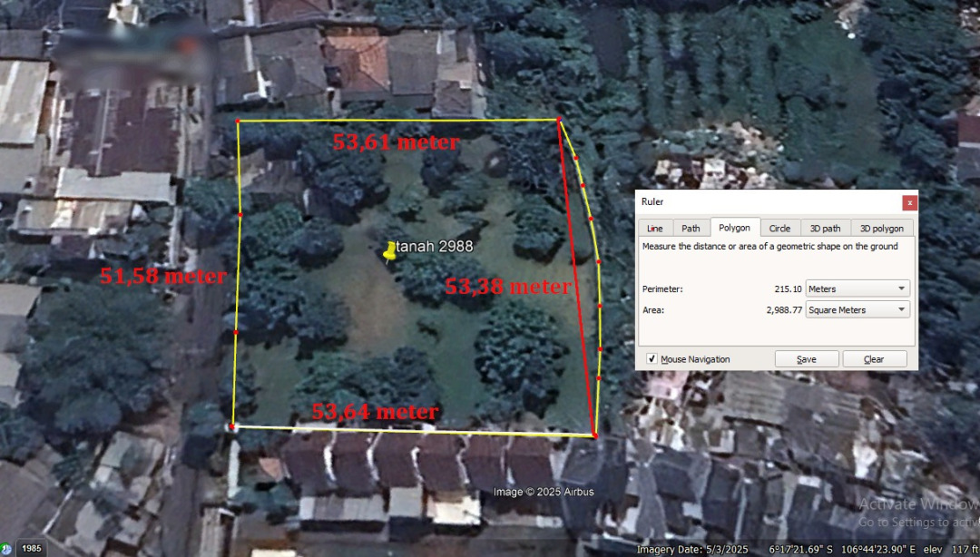Toggle the Mouse Navigation checkbox

tap(652, 359)
